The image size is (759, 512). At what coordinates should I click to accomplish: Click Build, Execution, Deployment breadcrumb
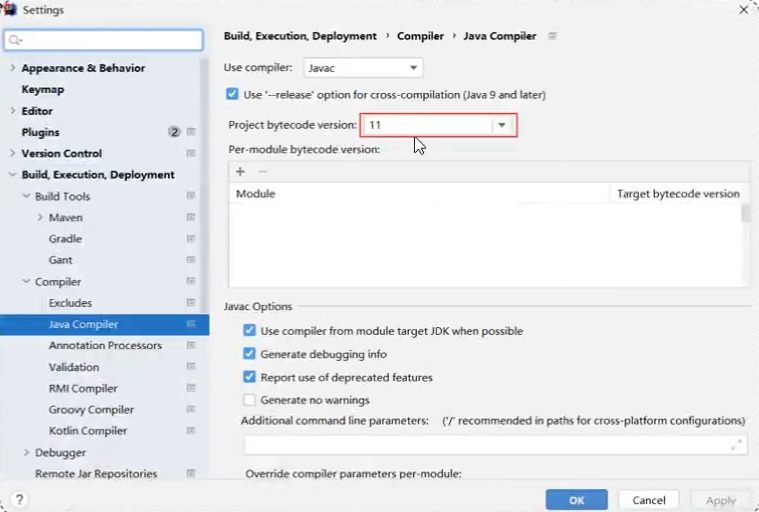(x=300, y=36)
